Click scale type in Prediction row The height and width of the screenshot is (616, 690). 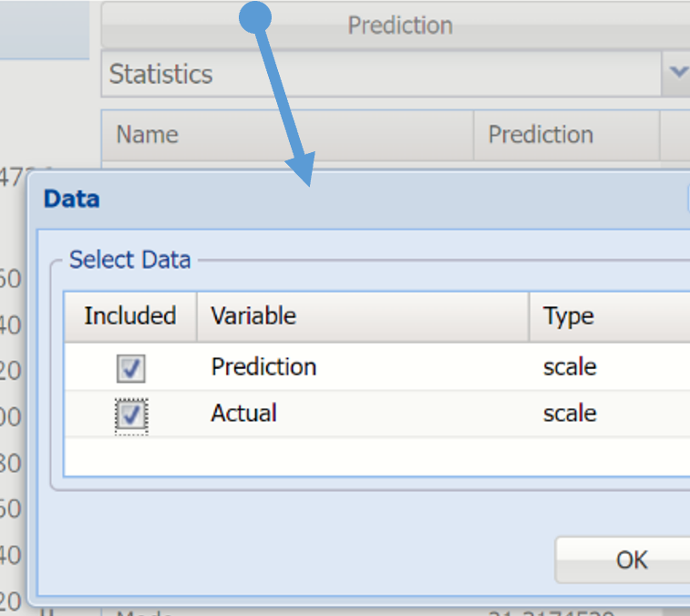[571, 367]
